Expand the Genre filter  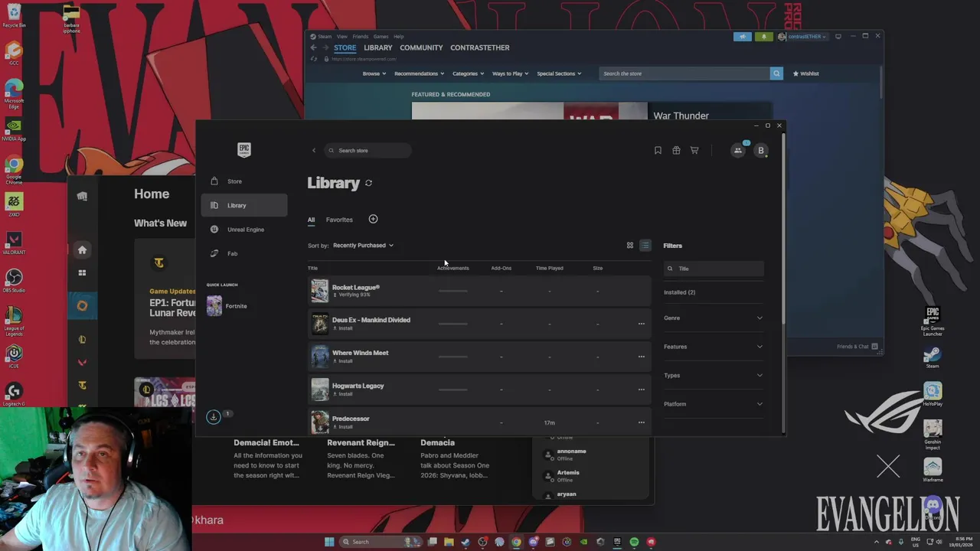click(x=714, y=318)
